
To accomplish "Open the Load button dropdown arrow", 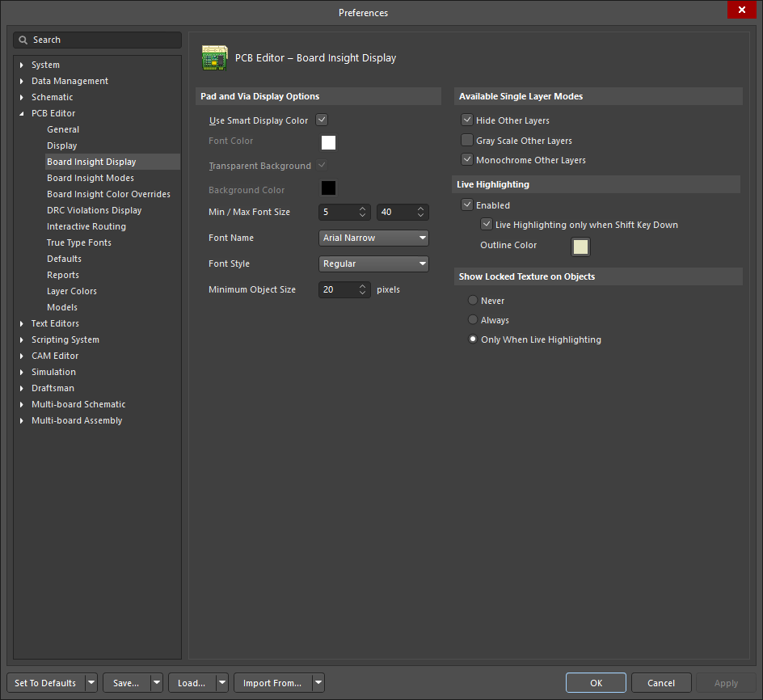I will coord(222,682).
